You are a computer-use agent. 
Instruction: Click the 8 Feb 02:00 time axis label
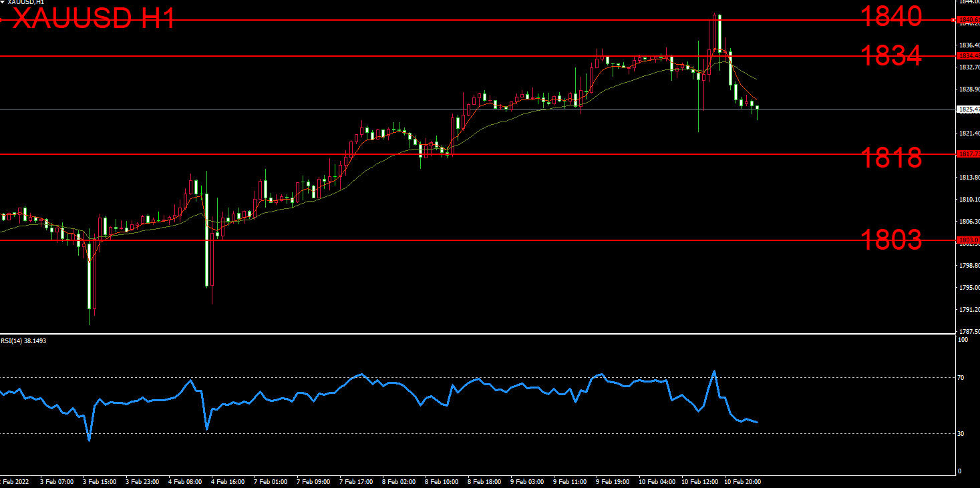point(399,481)
